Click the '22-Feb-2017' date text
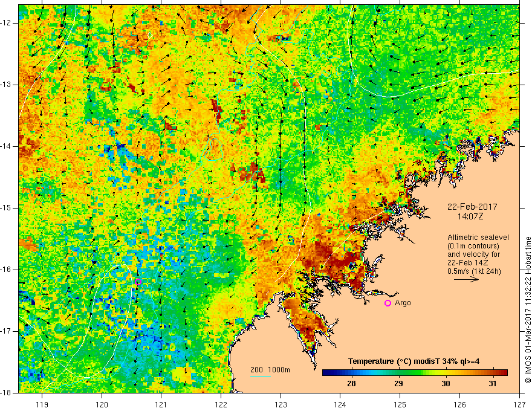Image resolution: width=532 pixels, height=411 pixels. (x=472, y=207)
